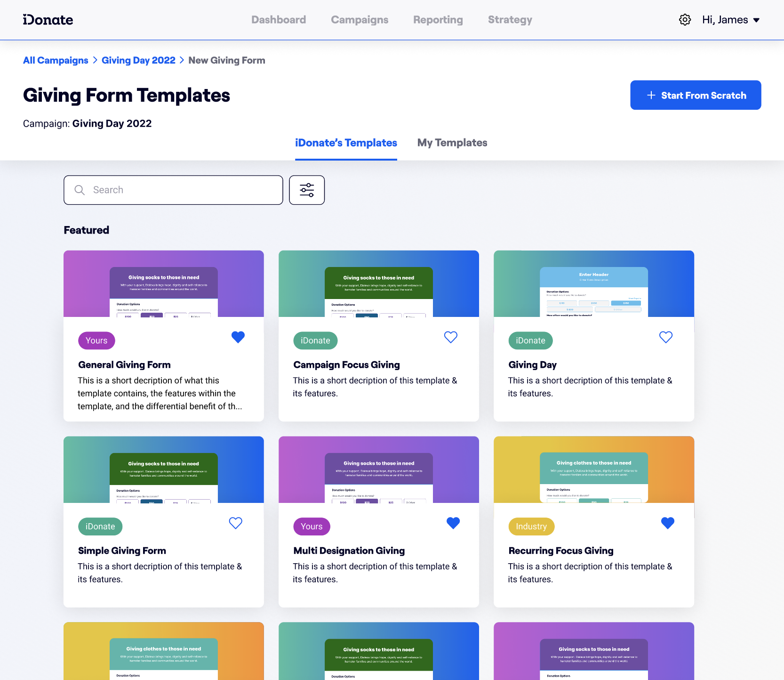Select the General Giving Form title
This screenshot has width=784, height=680.
[x=124, y=364]
